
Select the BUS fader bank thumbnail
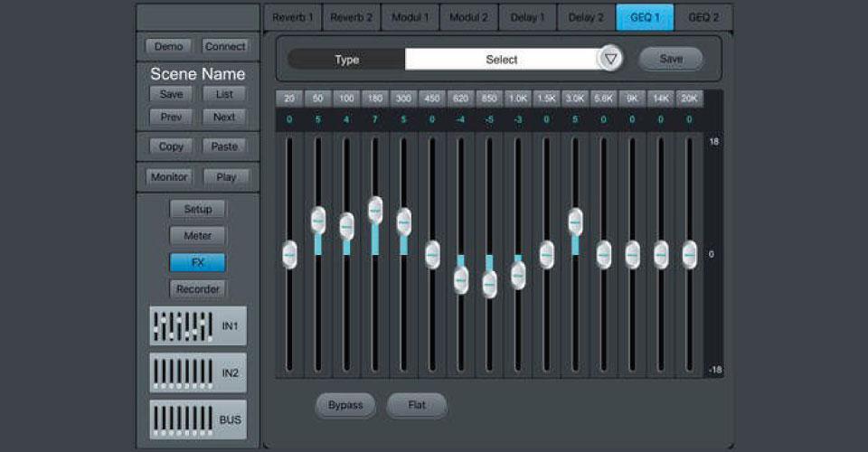(x=197, y=420)
